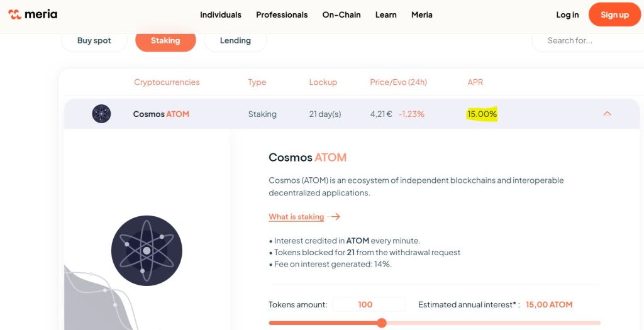
Task: Open the What is staking link
Action: point(296,217)
